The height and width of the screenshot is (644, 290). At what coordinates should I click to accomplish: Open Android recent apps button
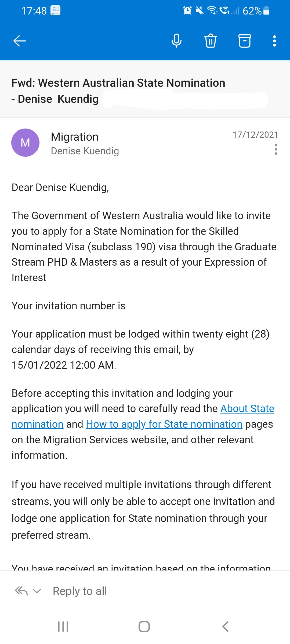click(x=63, y=627)
